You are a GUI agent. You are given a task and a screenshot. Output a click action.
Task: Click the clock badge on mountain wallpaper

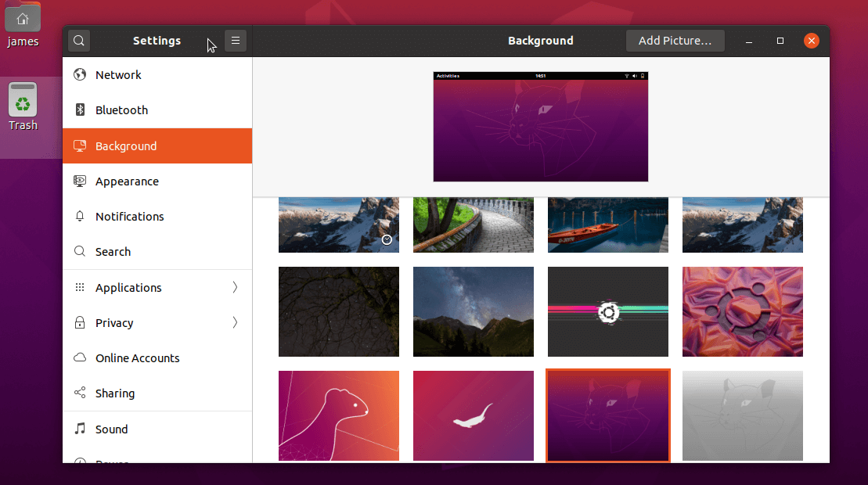387,239
